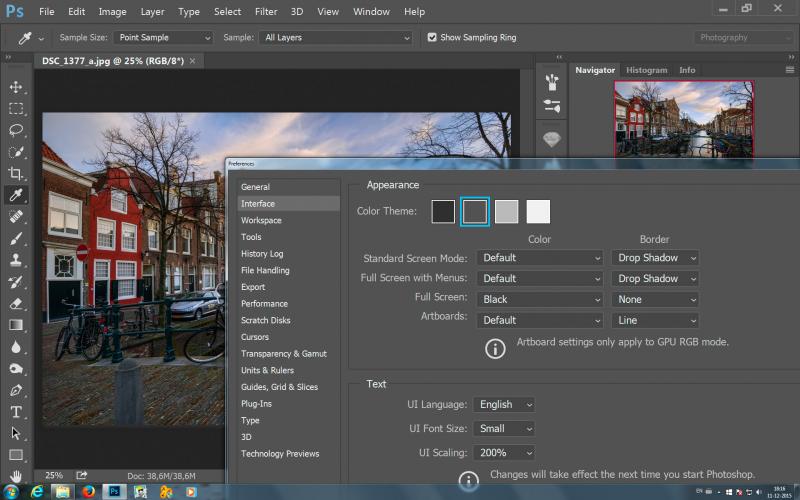800x500 pixels.
Task: Open Workspace preferences category
Action: point(288,220)
